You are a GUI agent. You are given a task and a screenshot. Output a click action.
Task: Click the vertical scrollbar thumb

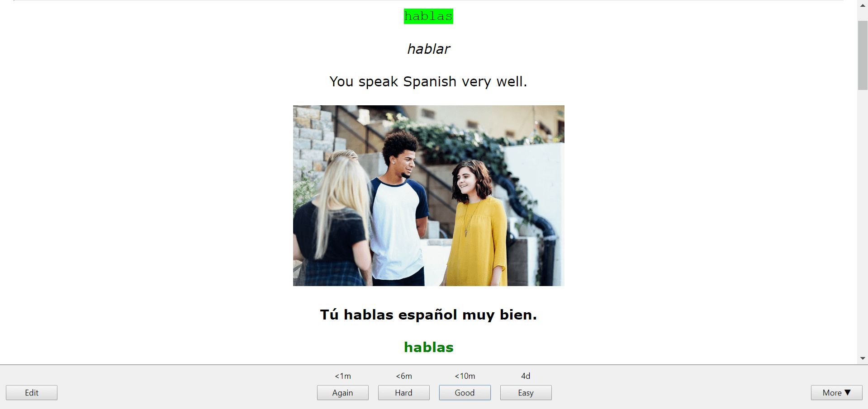click(x=863, y=54)
